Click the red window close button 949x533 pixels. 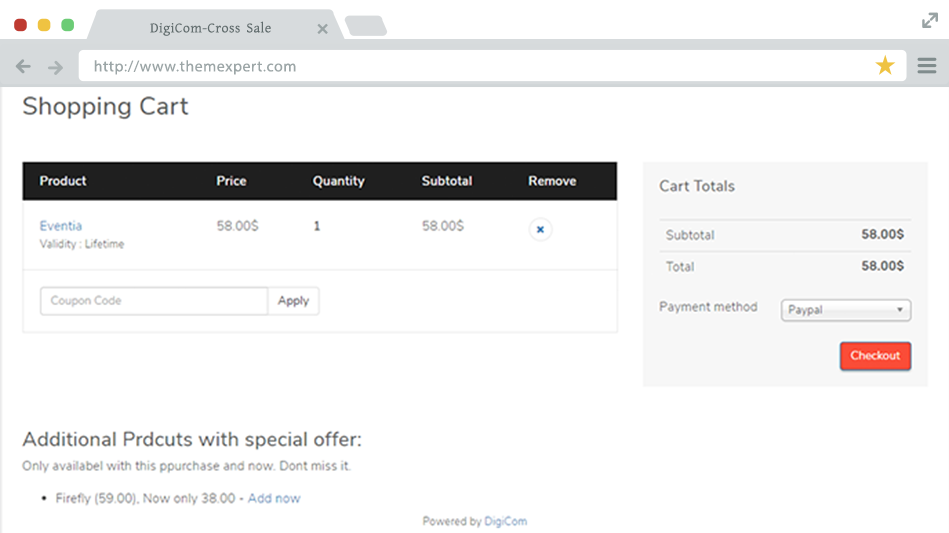pyautogui.click(x=21, y=25)
